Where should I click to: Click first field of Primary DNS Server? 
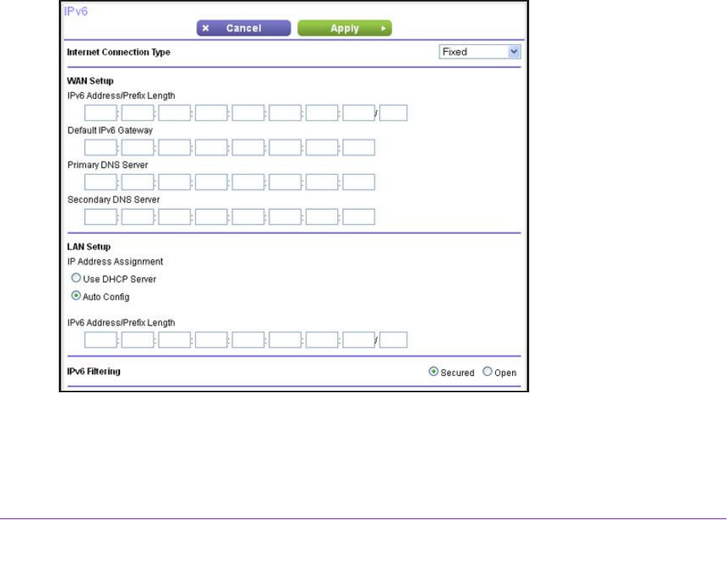101,183
